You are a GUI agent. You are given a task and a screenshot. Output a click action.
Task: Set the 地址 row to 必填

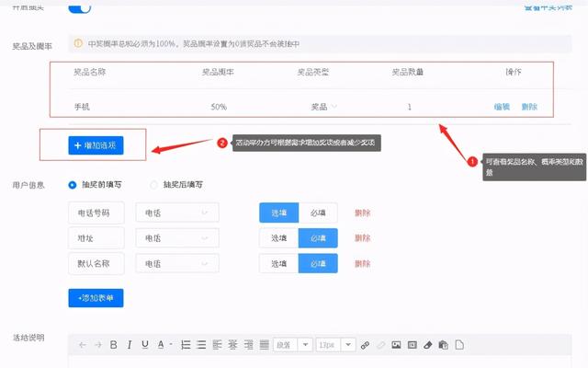click(x=318, y=238)
